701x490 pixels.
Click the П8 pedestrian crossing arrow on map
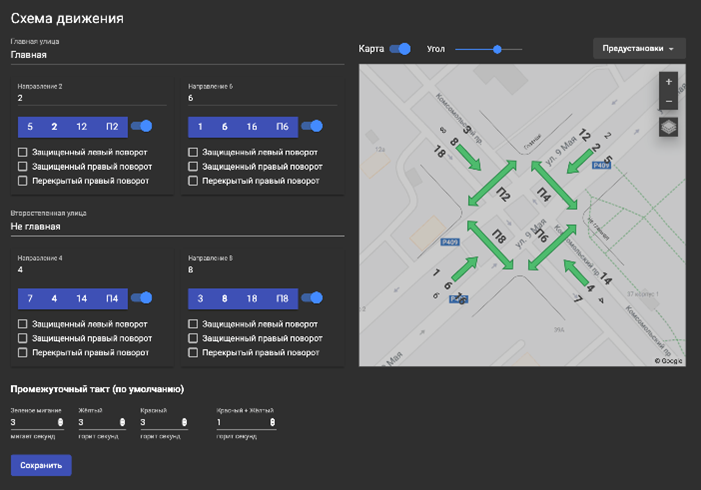490,243
